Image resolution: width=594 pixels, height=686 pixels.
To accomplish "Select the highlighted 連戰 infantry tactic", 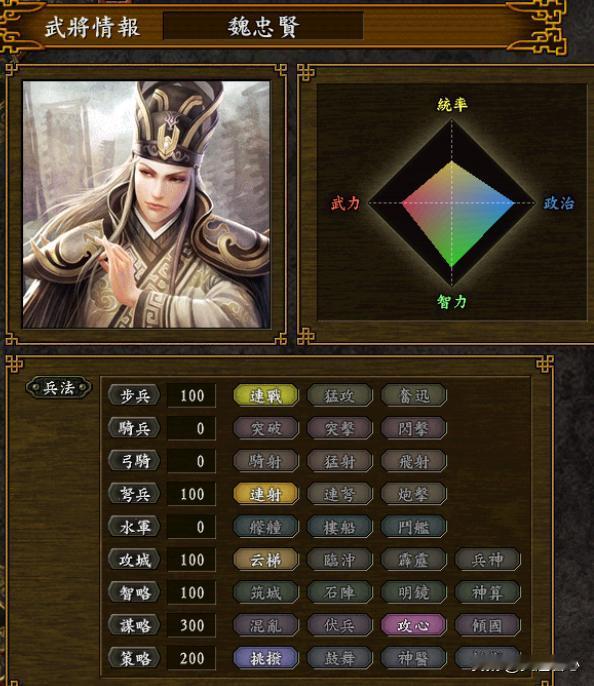I will pyautogui.click(x=266, y=396).
